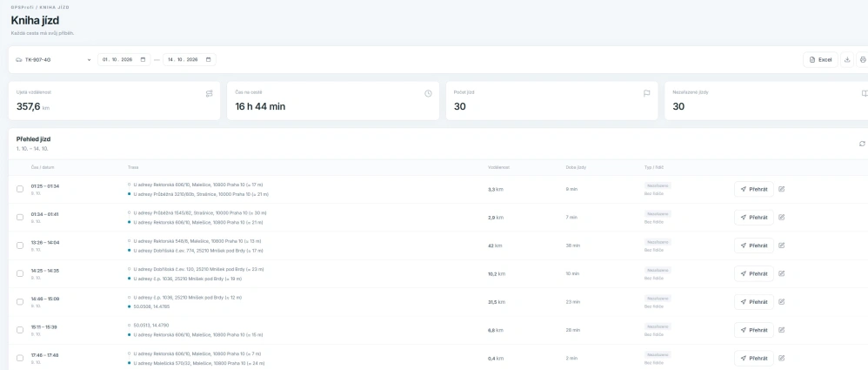Click the clock icon on Čas na cestě card

pyautogui.click(x=428, y=94)
